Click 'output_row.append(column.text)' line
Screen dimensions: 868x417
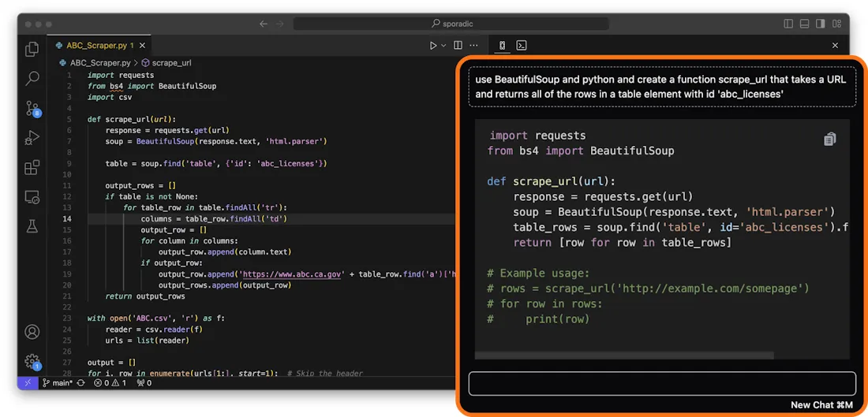[x=225, y=251]
